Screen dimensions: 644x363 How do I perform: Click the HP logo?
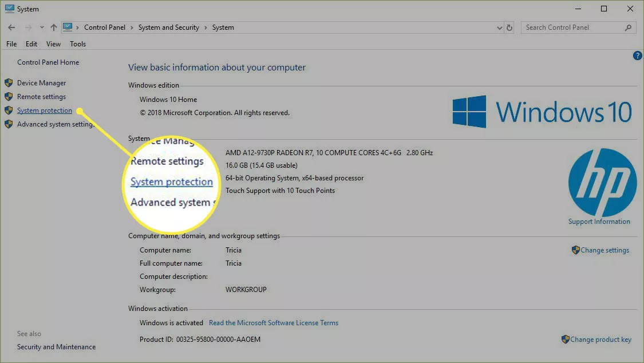coord(603,182)
